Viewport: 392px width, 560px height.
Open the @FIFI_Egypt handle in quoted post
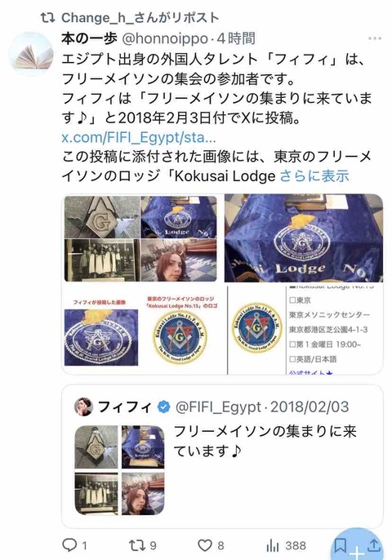[x=218, y=407]
